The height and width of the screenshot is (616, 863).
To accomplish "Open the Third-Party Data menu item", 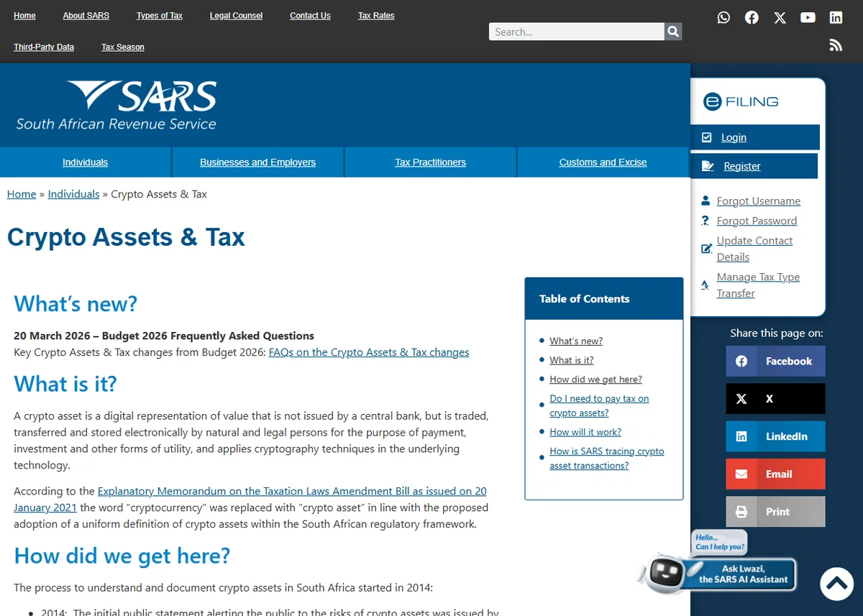I will [x=44, y=47].
